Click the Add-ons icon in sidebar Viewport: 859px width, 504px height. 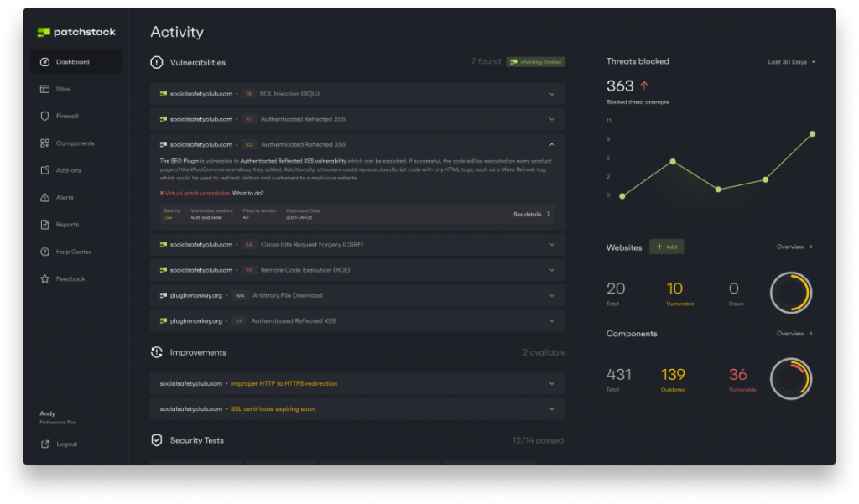[x=44, y=170]
